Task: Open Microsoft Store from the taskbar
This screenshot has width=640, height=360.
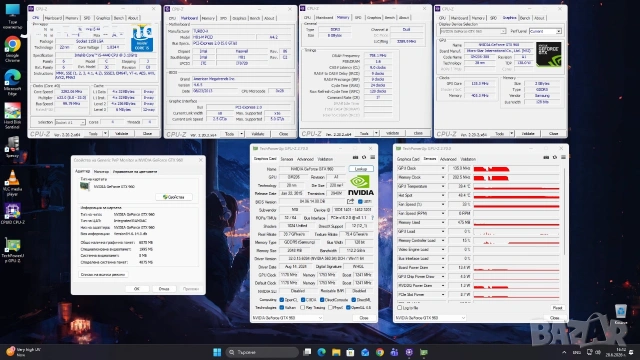Action: [x=350, y=352]
